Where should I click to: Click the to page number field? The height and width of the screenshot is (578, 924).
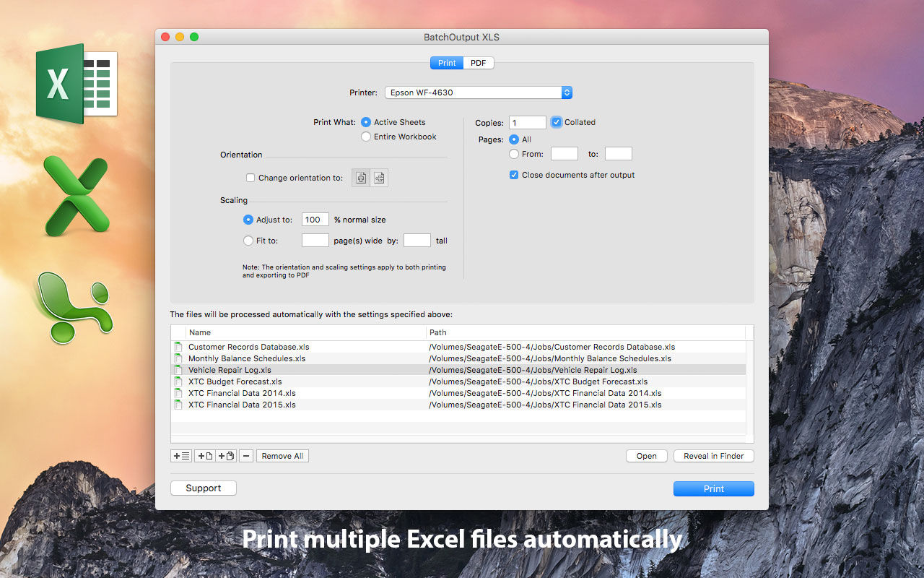(619, 154)
